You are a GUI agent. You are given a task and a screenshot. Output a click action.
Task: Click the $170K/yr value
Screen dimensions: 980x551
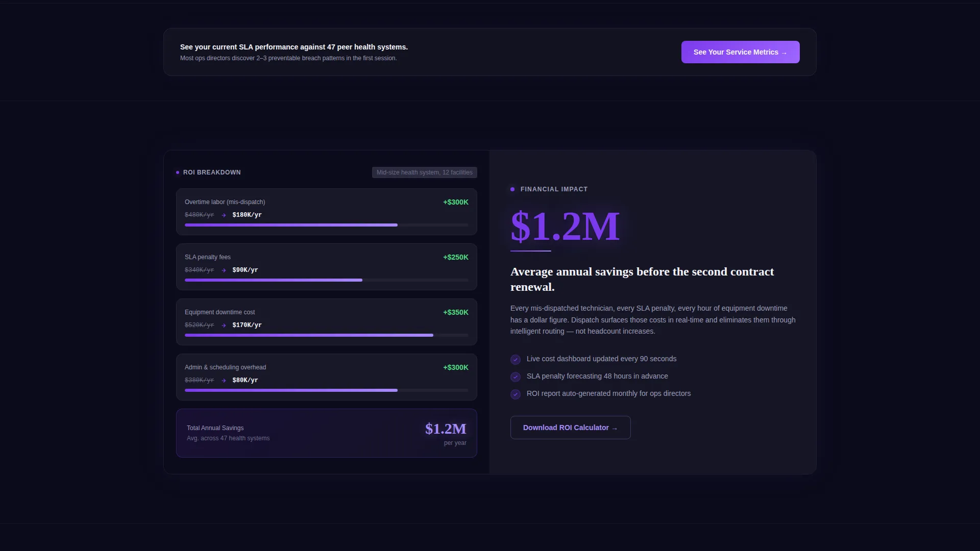[247, 325]
